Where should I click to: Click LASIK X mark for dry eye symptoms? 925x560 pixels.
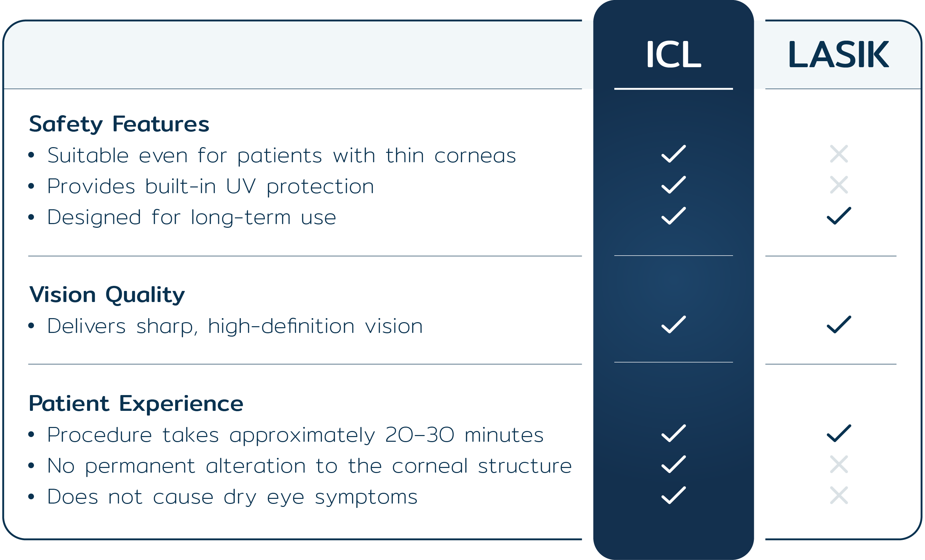839,495
